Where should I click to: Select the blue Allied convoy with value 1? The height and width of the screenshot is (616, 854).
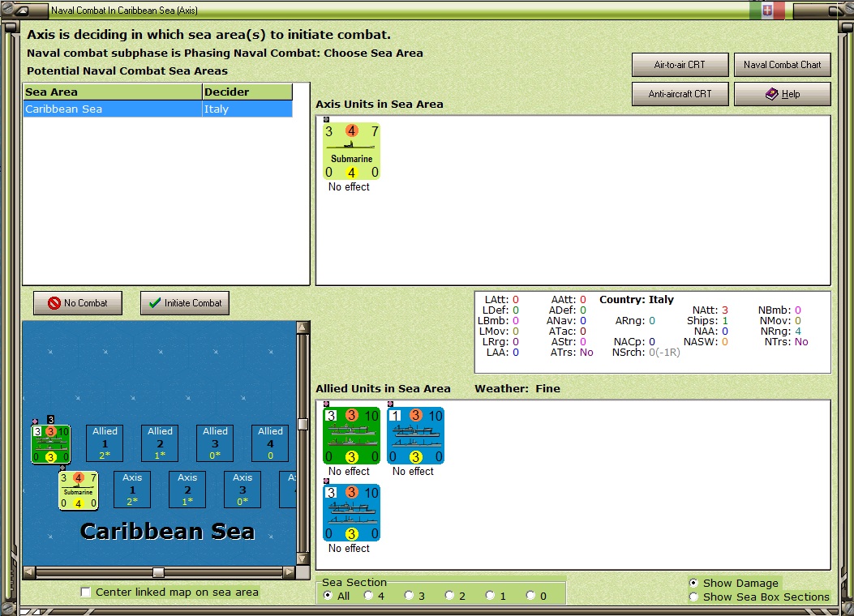(415, 435)
